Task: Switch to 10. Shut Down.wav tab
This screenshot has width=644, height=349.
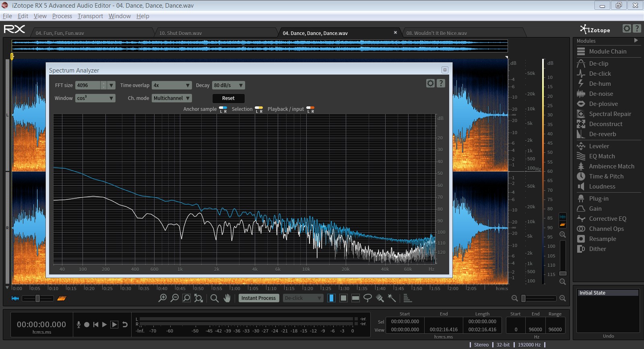Action: 216,33
